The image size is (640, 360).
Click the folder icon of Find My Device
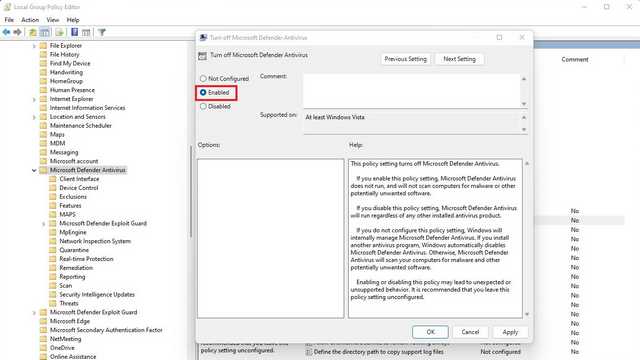[x=43, y=63]
